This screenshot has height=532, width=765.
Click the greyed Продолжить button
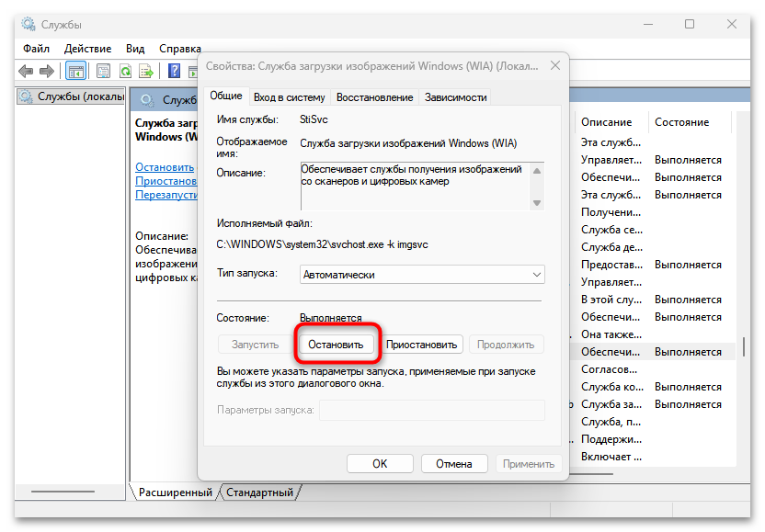pos(506,345)
